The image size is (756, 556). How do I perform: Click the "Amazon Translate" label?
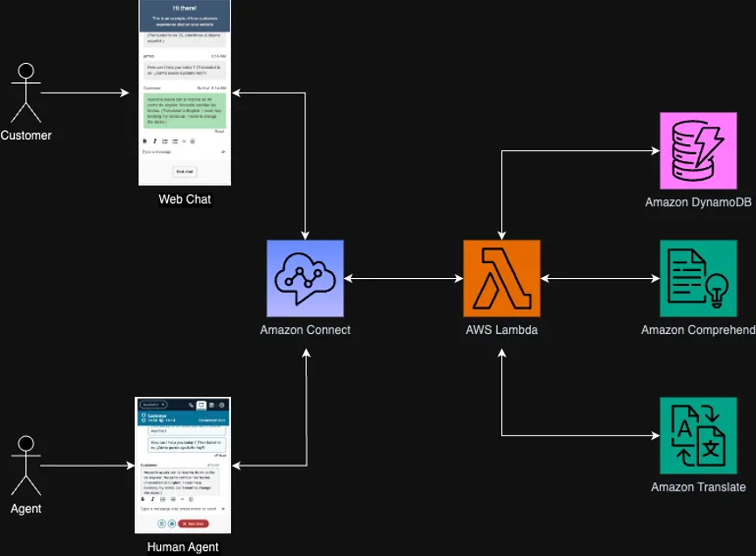tap(698, 487)
